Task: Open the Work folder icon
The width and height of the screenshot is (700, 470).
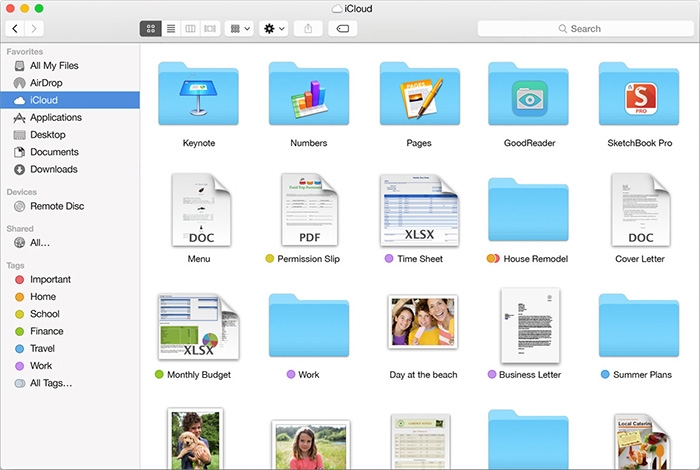Action: (308, 325)
